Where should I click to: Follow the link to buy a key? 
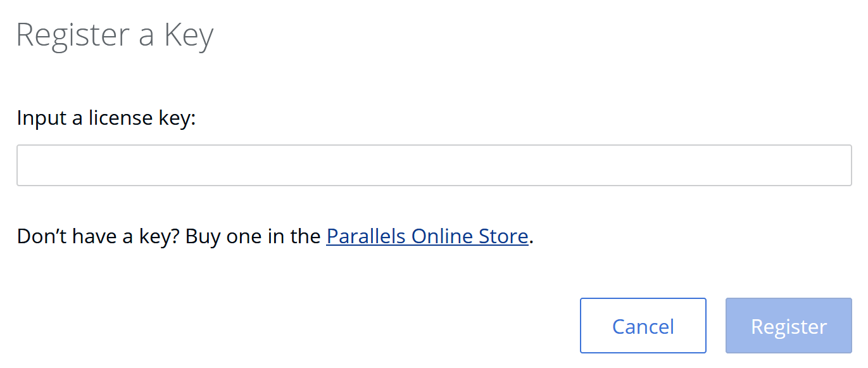[x=427, y=236]
